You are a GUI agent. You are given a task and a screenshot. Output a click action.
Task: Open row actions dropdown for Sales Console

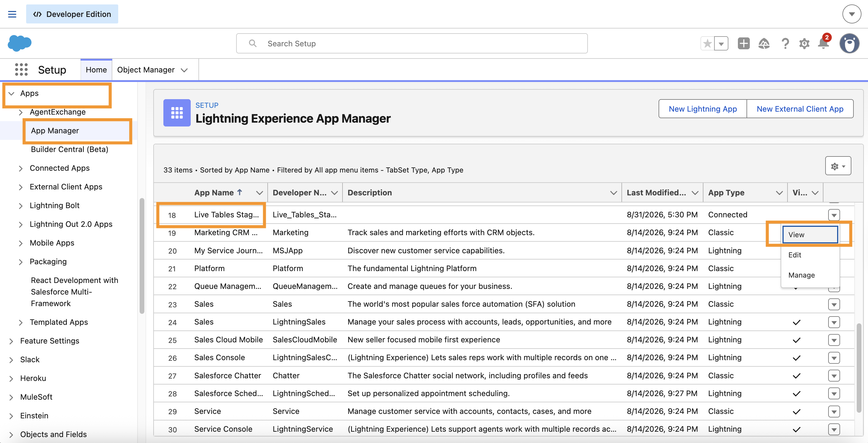(834, 358)
